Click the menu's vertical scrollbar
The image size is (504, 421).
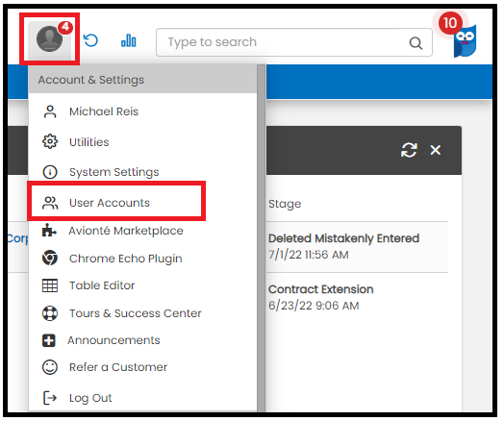[x=261, y=237]
